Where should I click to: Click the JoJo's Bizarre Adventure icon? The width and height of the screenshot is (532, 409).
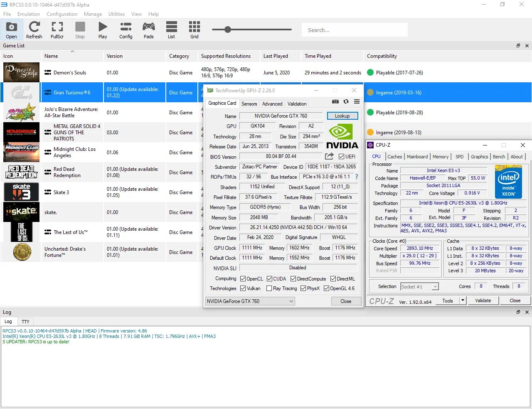(x=22, y=112)
